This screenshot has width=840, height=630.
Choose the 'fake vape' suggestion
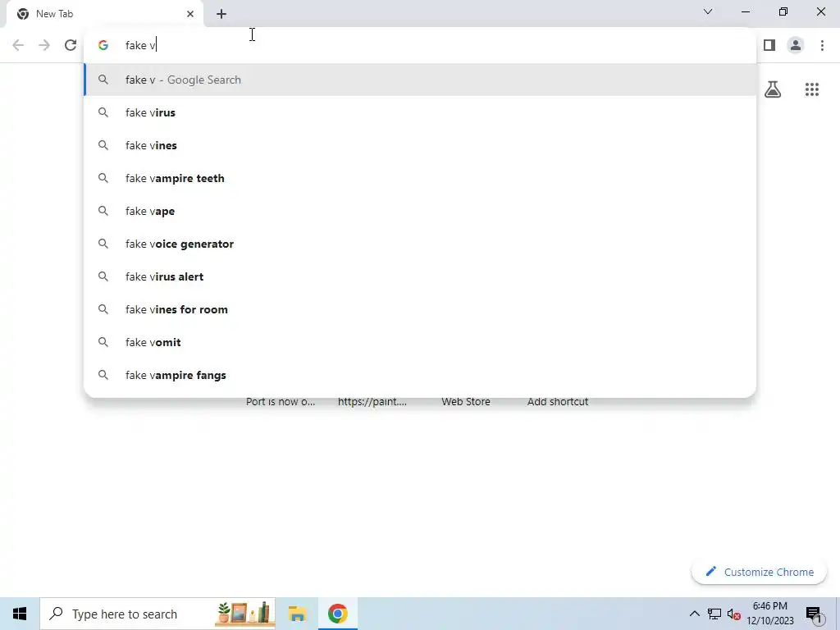[420, 211]
